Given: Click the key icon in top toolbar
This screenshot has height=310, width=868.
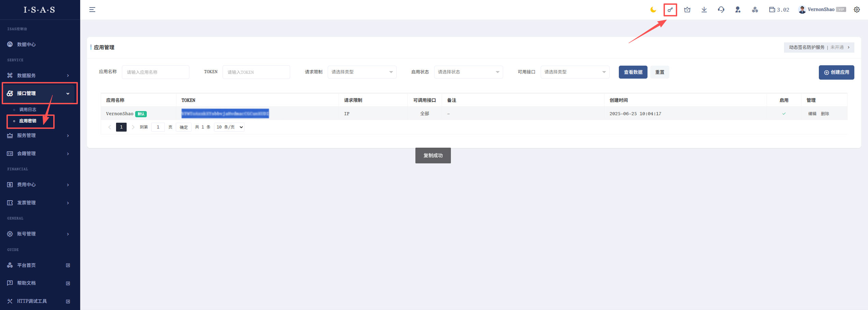Looking at the screenshot, I should click(670, 10).
